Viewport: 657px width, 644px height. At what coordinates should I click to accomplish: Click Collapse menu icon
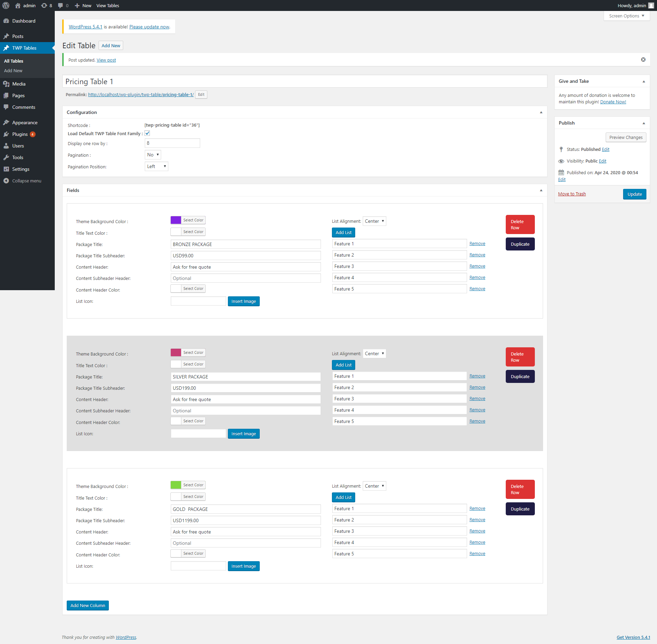(x=6, y=181)
